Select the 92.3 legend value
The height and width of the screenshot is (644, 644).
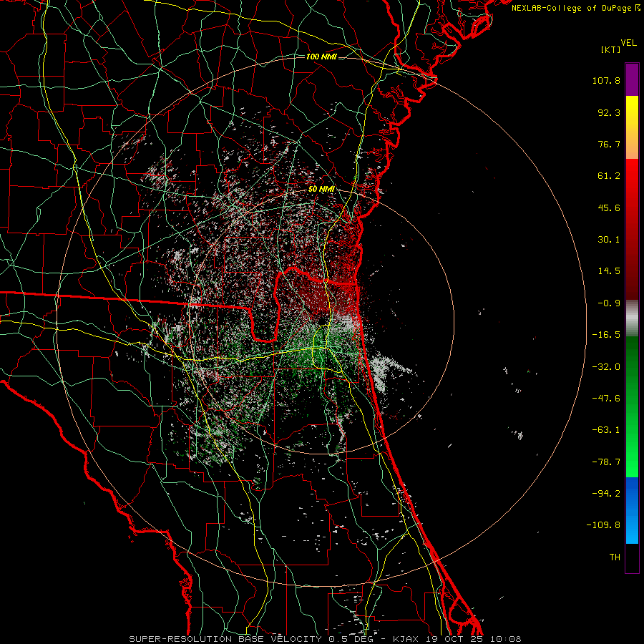pos(609,112)
